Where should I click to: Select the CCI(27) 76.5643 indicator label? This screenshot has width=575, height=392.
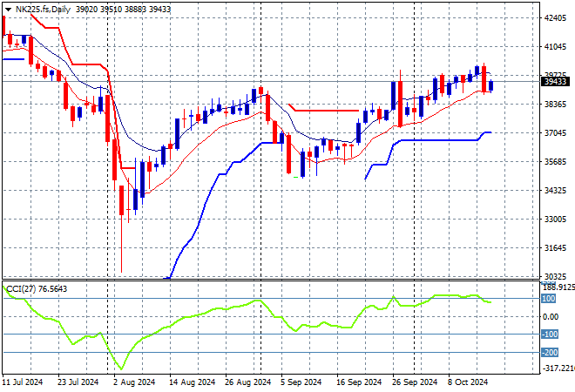click(37, 289)
